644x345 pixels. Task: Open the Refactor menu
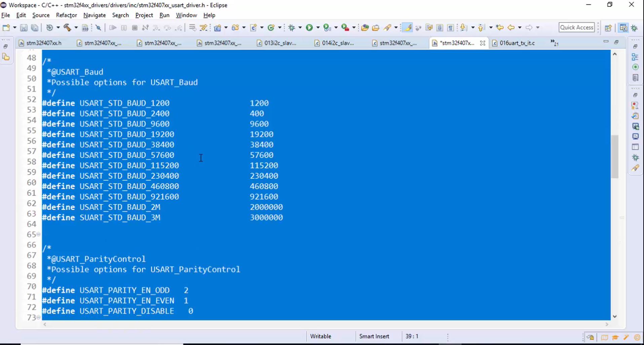[x=66, y=15]
